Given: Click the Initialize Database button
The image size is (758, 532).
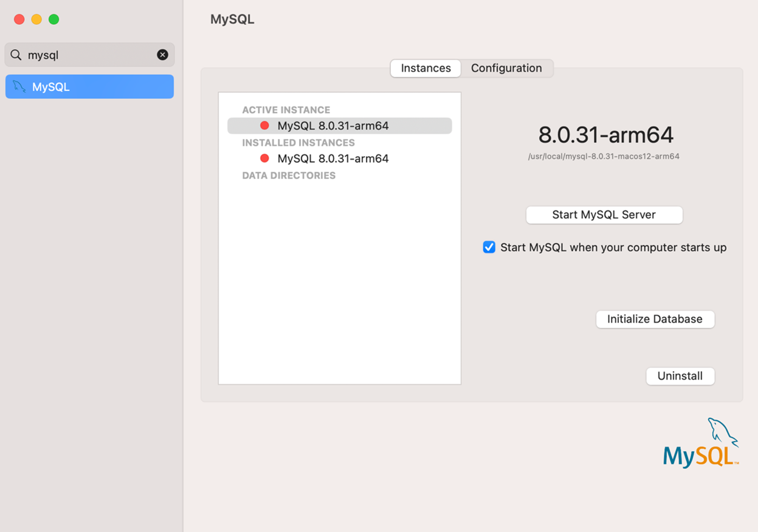Looking at the screenshot, I should [x=655, y=319].
